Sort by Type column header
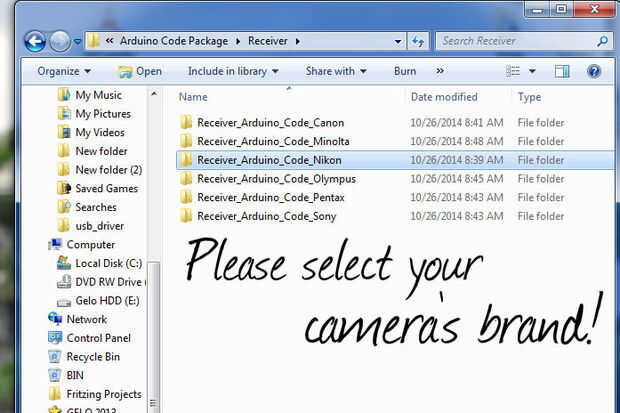This screenshot has height=413, width=620. (x=529, y=98)
